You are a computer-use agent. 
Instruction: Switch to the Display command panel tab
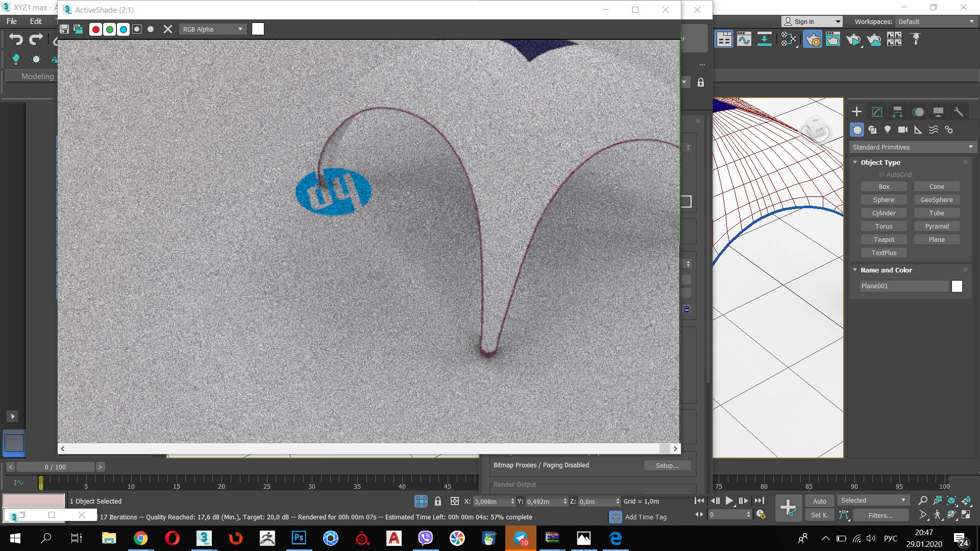pyautogui.click(x=938, y=112)
